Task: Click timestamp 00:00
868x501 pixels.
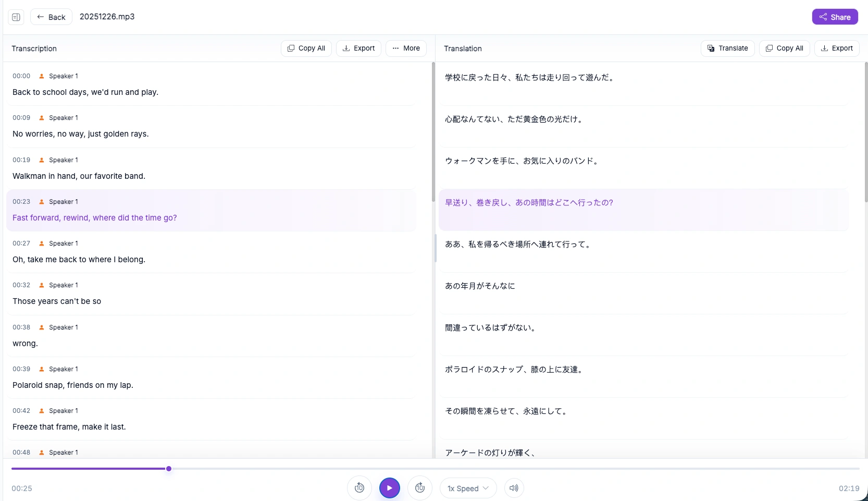Action: point(21,76)
